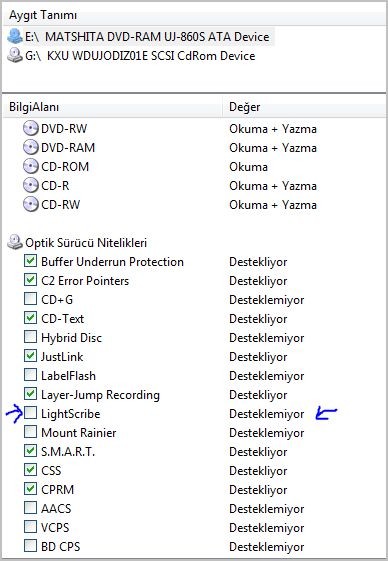
Task: Click the DVD-RW disc icon
Action: [x=30, y=128]
